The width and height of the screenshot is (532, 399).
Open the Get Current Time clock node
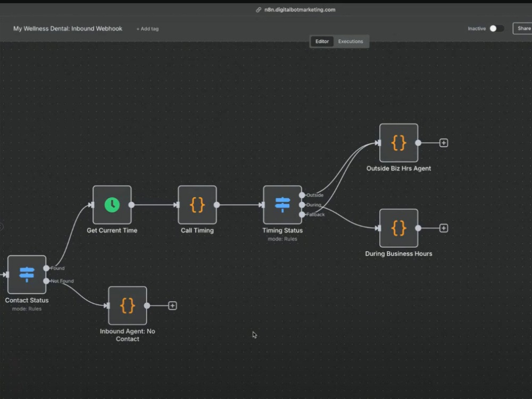pyautogui.click(x=112, y=205)
